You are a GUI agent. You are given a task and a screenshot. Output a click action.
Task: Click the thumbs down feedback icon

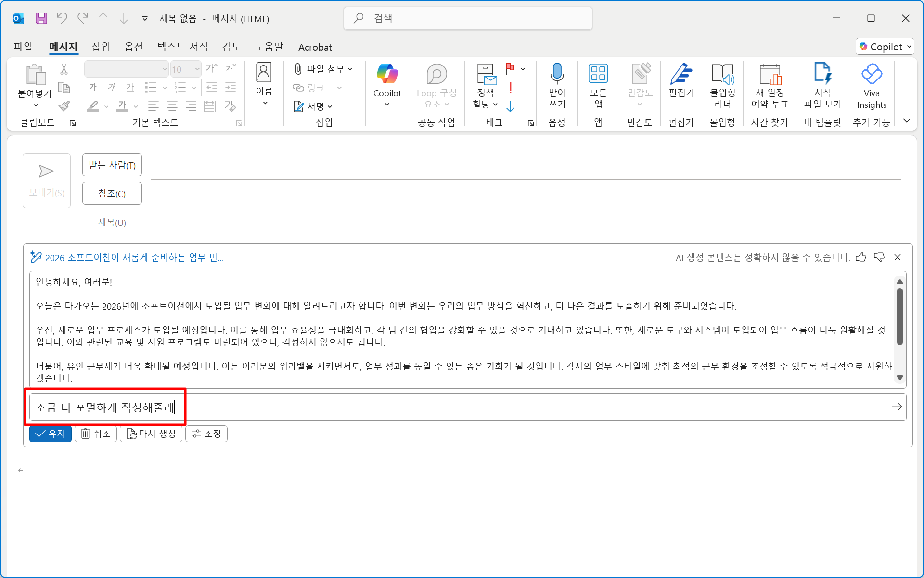pyautogui.click(x=879, y=257)
